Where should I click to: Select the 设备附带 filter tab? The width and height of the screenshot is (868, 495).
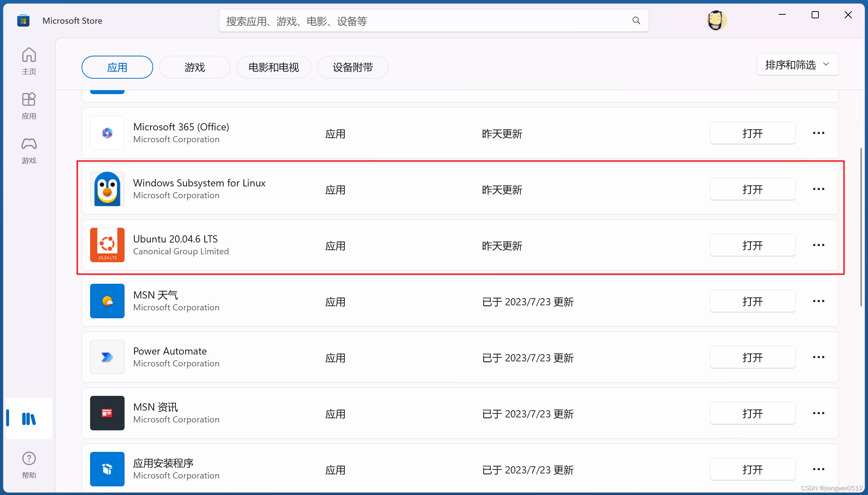coord(353,67)
